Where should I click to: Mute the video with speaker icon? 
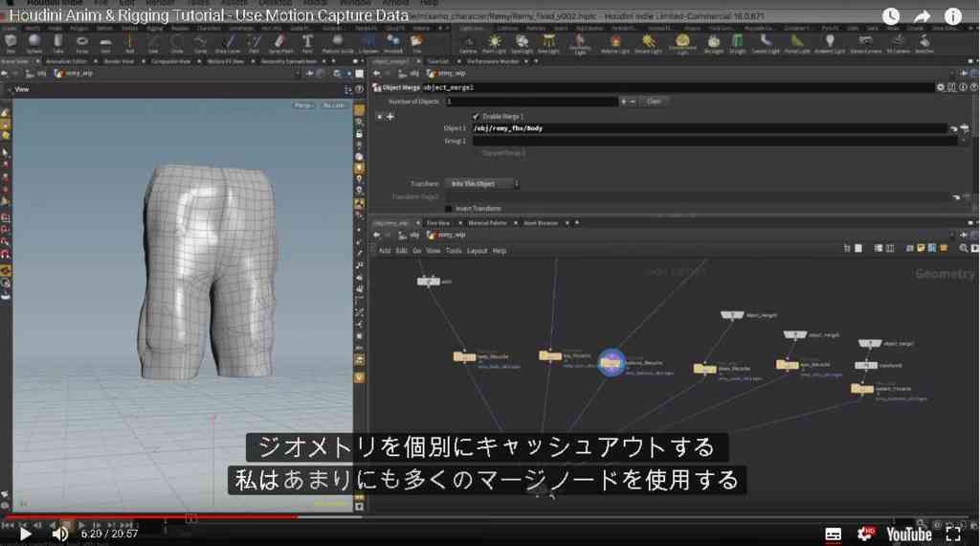(60, 535)
